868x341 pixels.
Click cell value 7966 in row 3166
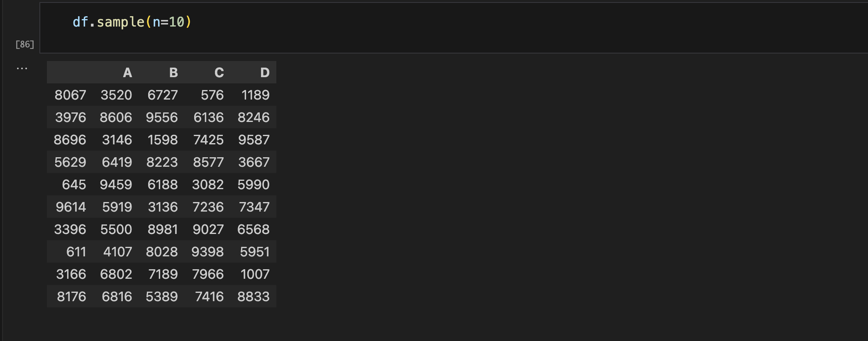[x=208, y=274]
